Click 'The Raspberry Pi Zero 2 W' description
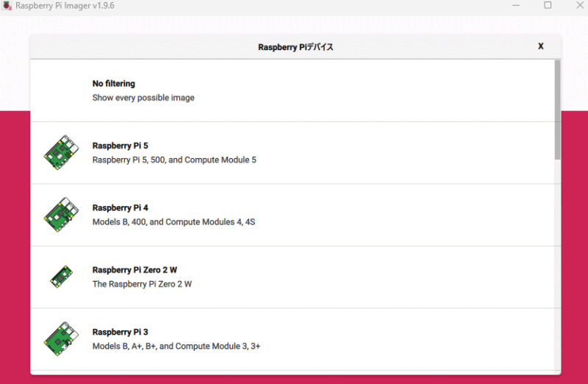Viewport: 588px width, 384px height. pos(142,284)
